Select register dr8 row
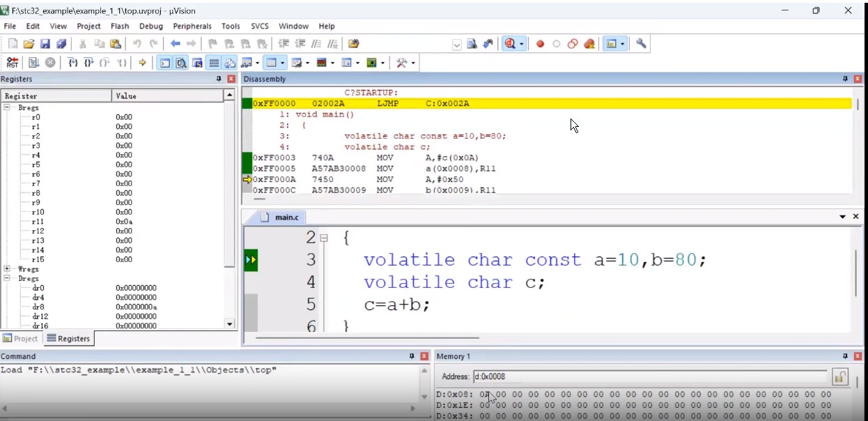Screen dimensions: 868x421 [x=114, y=307]
